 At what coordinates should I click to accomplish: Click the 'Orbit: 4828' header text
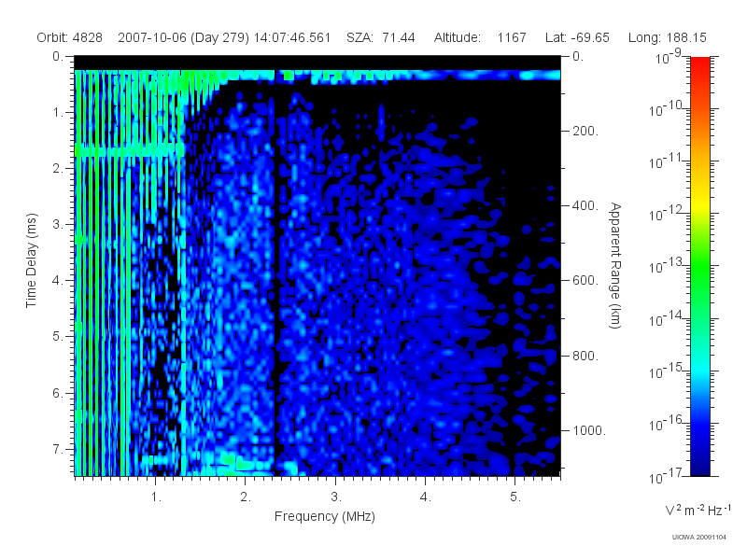69,37
